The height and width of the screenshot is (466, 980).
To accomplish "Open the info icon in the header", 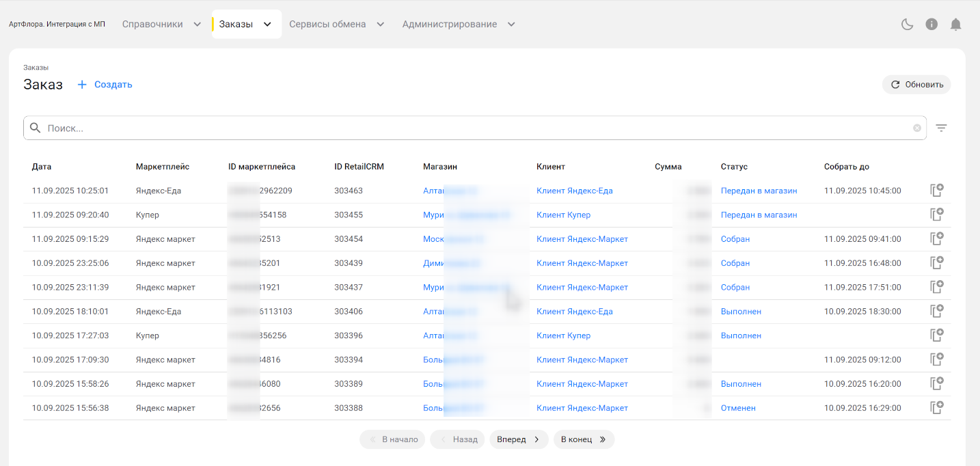I will [931, 25].
